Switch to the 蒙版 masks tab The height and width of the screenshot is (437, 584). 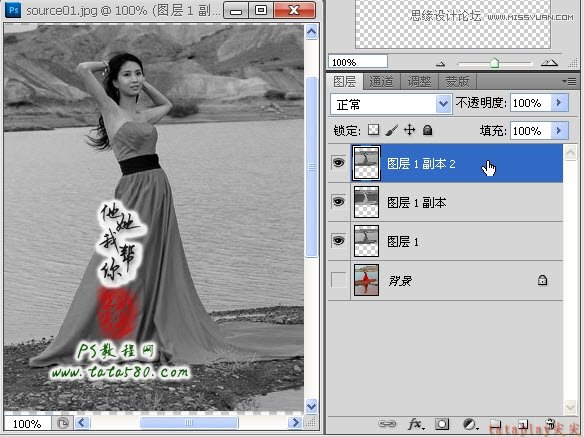[457, 81]
